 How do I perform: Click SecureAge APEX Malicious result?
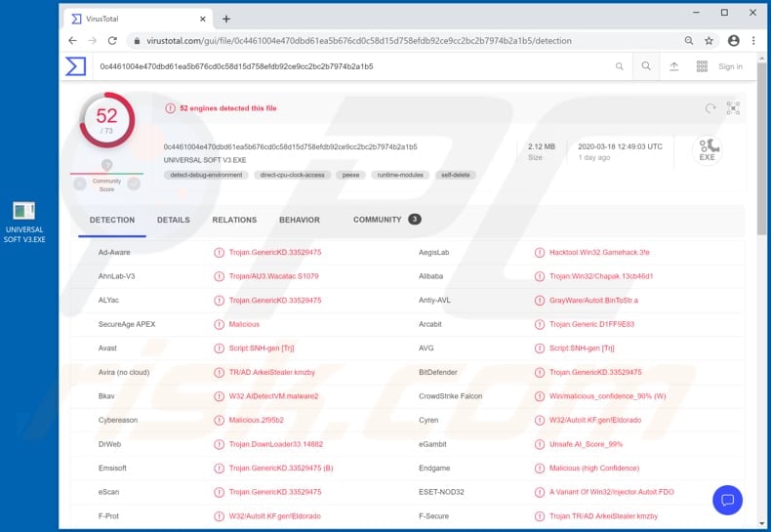(x=244, y=324)
